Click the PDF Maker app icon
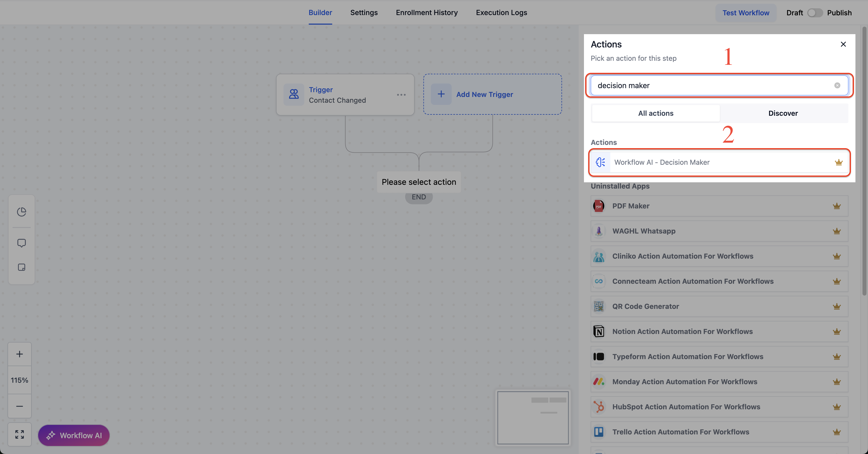868x454 pixels. coord(599,206)
